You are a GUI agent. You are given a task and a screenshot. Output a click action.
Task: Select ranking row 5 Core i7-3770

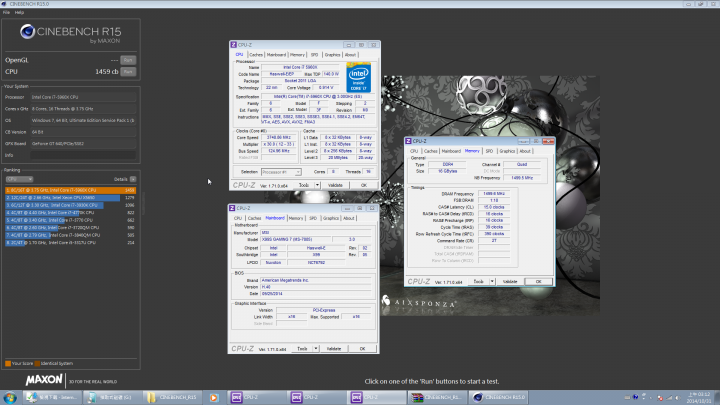pos(70,220)
